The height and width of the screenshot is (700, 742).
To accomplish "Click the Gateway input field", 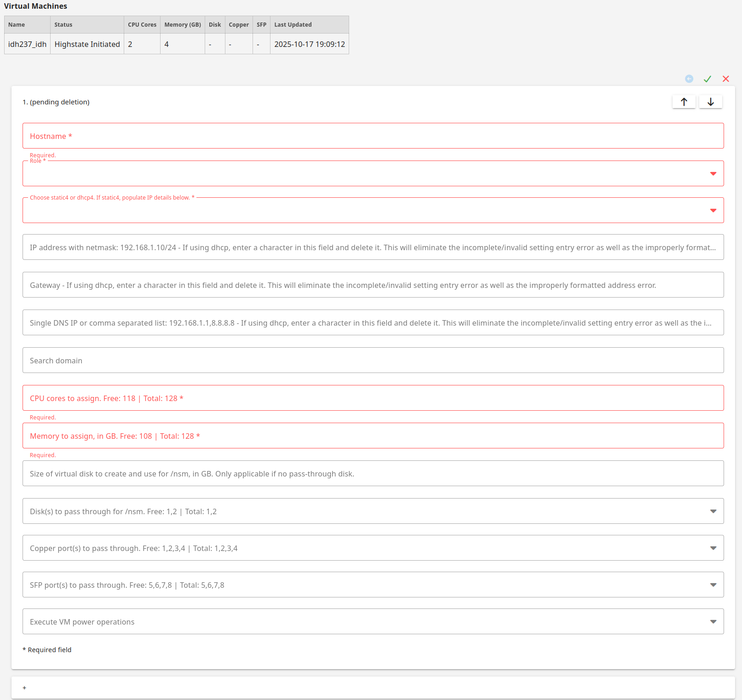I will (373, 285).
